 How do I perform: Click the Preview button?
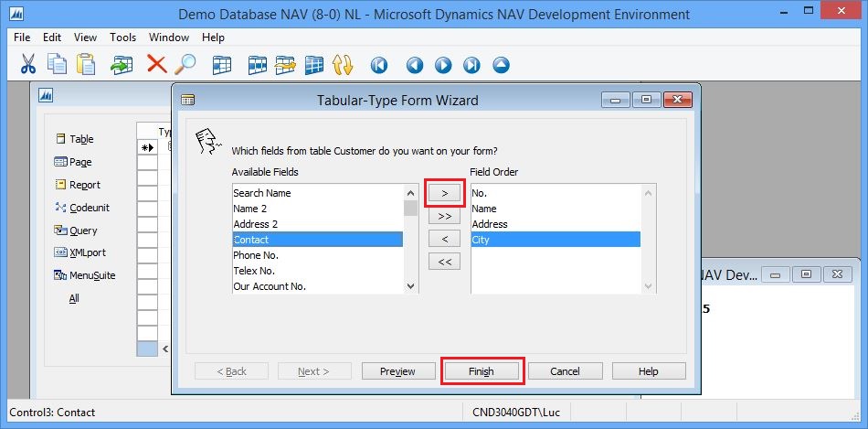pos(398,371)
